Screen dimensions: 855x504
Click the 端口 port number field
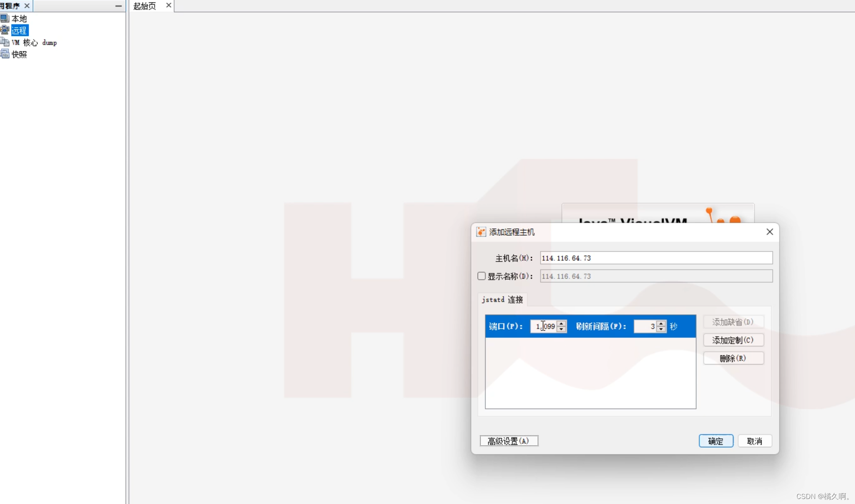click(x=543, y=326)
